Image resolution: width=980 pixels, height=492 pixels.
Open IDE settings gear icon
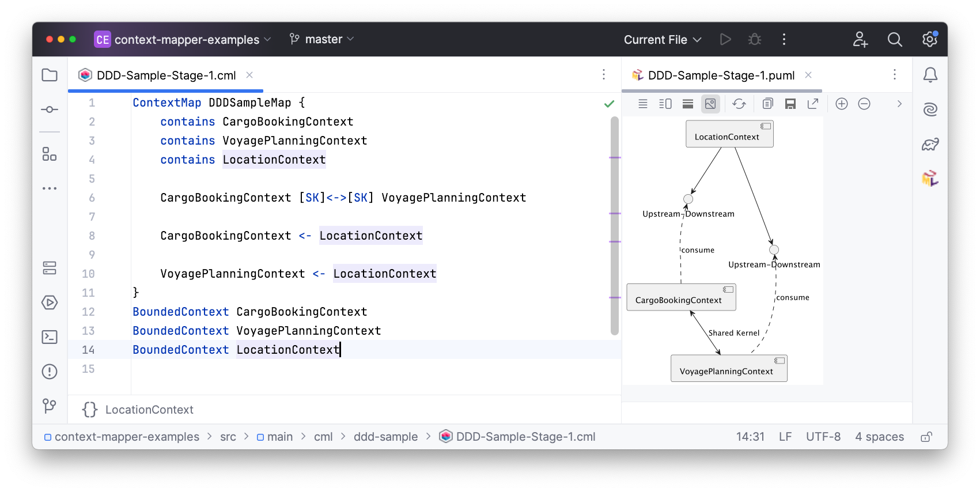(929, 39)
